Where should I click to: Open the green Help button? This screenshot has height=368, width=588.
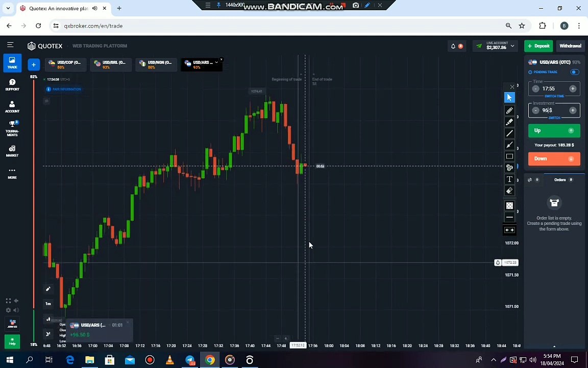pyautogui.click(x=12, y=341)
